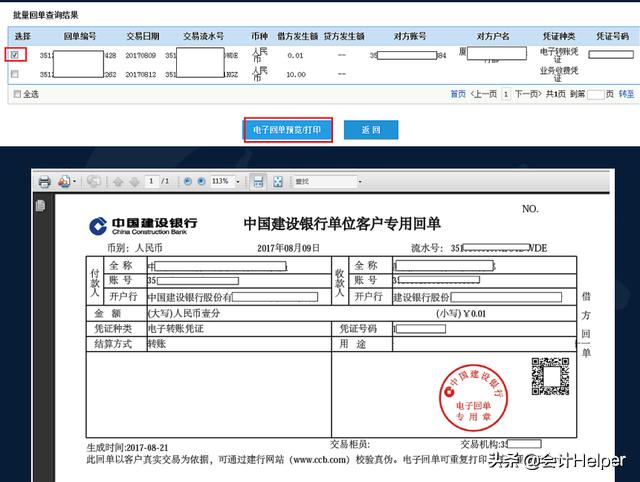Image resolution: width=640 pixels, height=482 pixels.
Task: Go to next page with down arrow
Action: coord(134,182)
